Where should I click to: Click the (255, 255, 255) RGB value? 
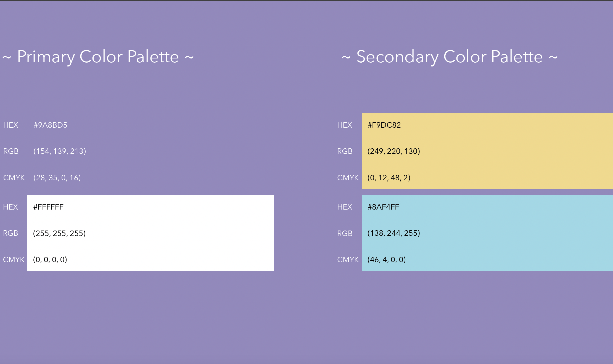(59, 234)
